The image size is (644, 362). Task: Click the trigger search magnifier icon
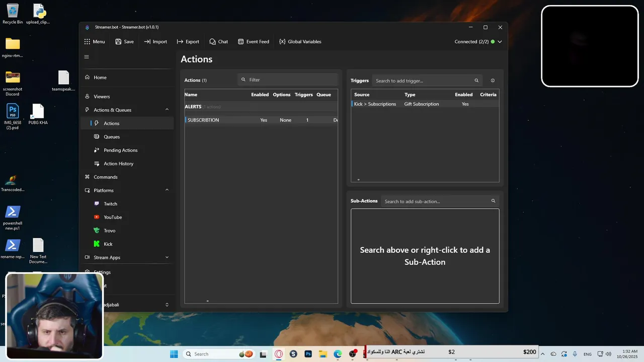pyautogui.click(x=476, y=80)
